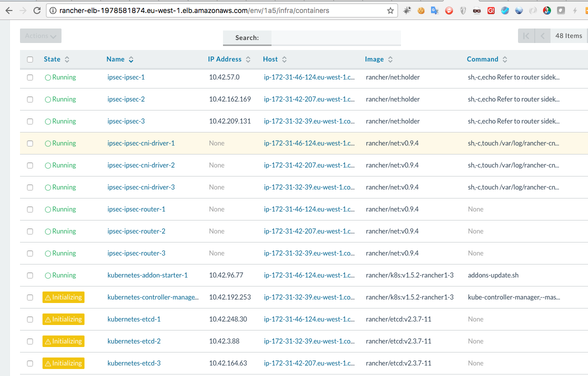Click IP address 10.42.162.169

point(230,99)
